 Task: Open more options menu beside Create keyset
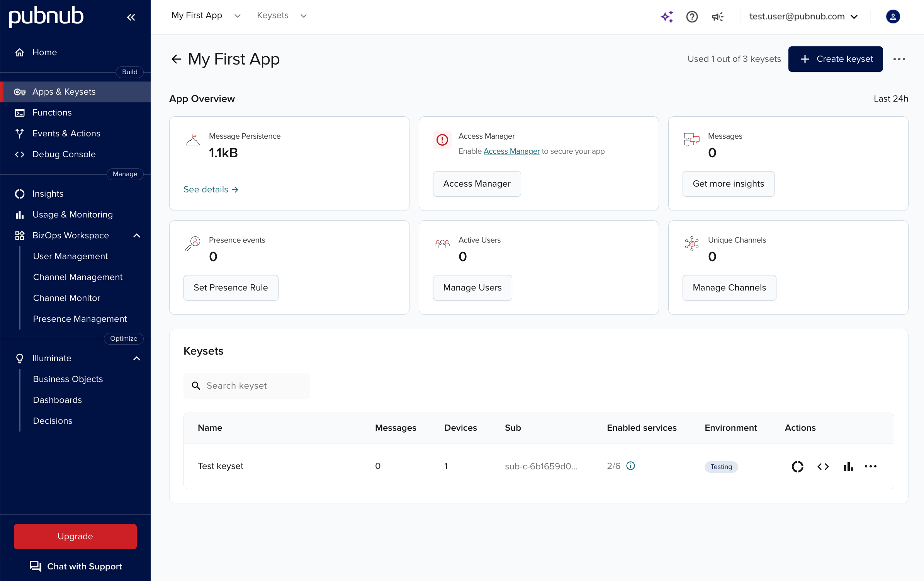tap(899, 59)
